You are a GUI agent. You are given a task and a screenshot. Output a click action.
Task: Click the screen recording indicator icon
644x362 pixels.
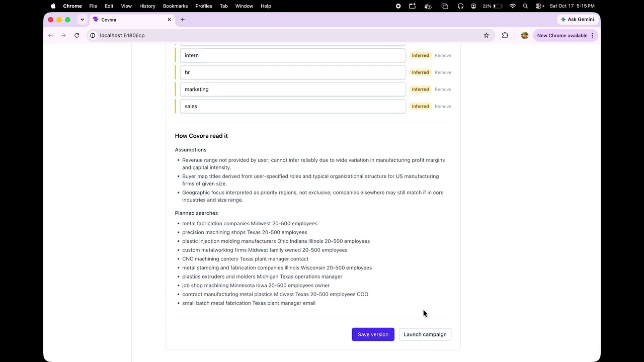pyautogui.click(x=398, y=6)
